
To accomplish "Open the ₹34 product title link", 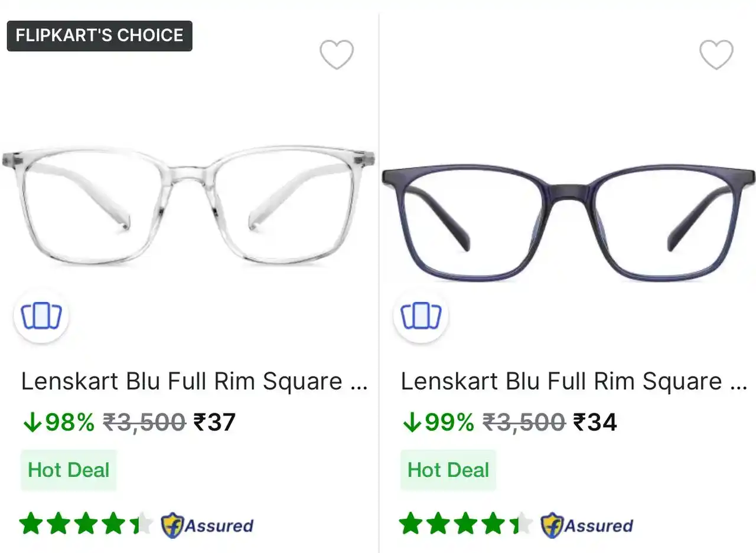I will click(x=575, y=381).
